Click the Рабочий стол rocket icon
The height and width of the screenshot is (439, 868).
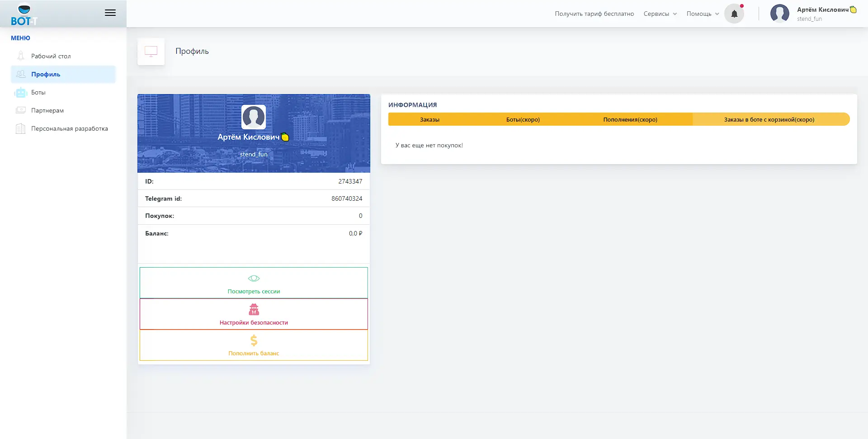(x=20, y=56)
